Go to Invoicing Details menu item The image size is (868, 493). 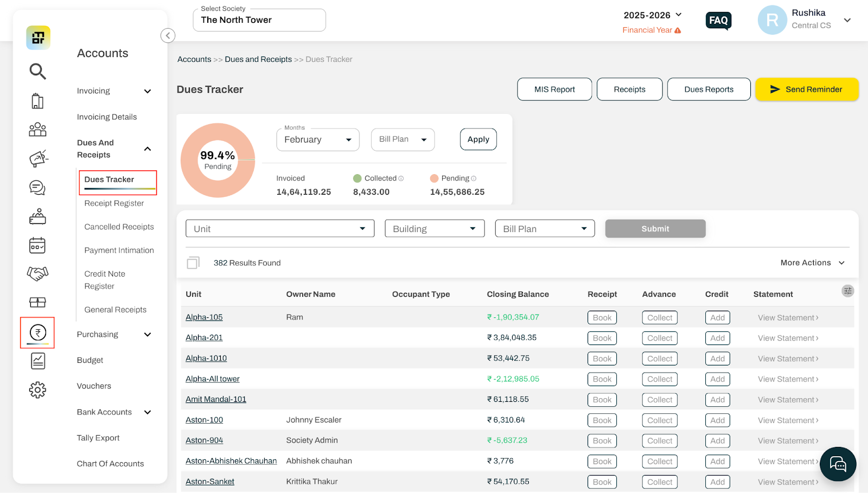107,117
